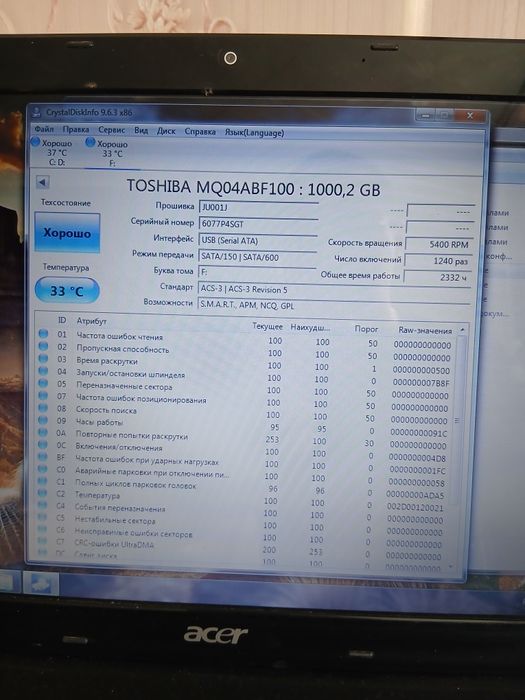Click status icon of attribute 05
This screenshot has height=700, width=525.
(x=43, y=383)
